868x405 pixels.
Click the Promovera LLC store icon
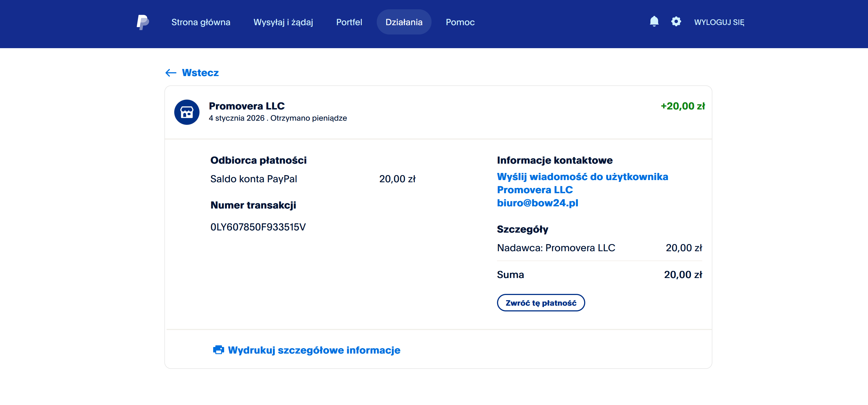click(x=187, y=112)
